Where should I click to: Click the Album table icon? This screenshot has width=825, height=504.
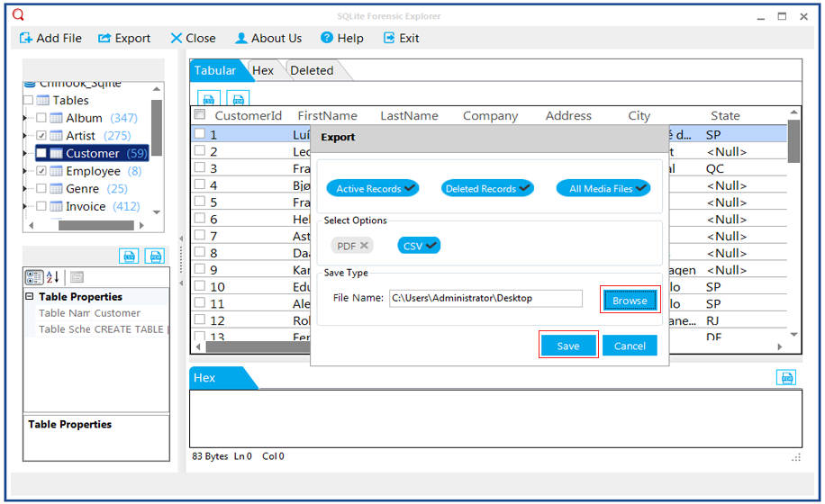pyautogui.click(x=57, y=118)
